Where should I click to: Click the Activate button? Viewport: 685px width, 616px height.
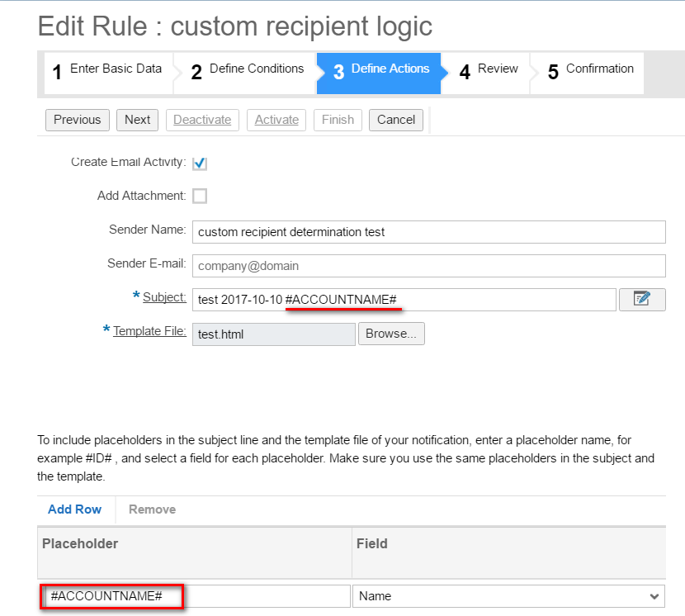point(276,120)
